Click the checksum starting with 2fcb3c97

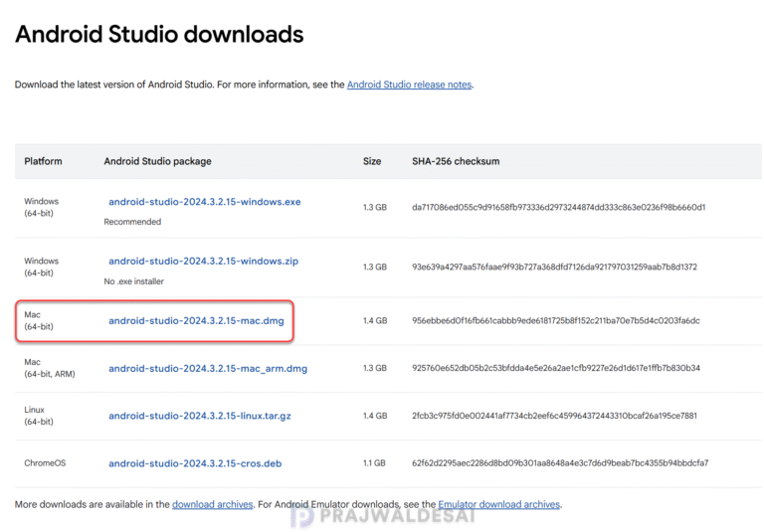(554, 416)
